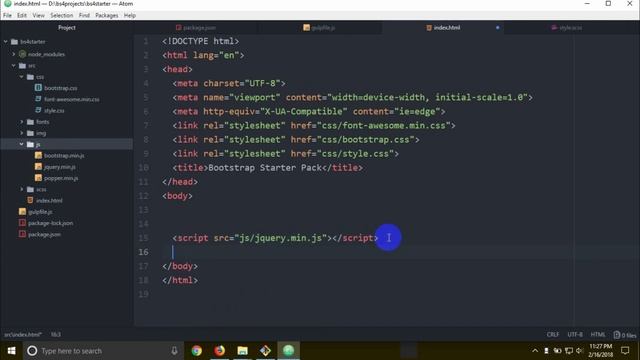Click the style.css file icon
The image size is (640, 360).
pos(38,110)
